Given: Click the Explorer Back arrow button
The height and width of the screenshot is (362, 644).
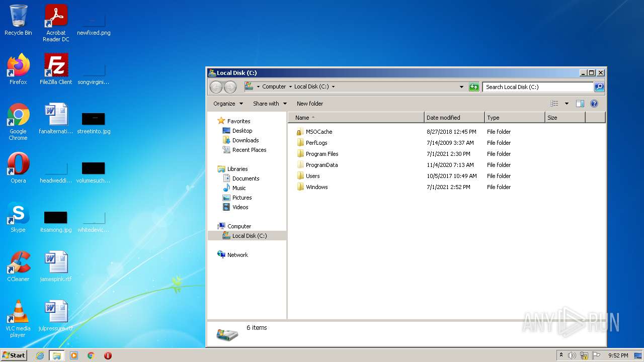Looking at the screenshot, I should click(216, 87).
